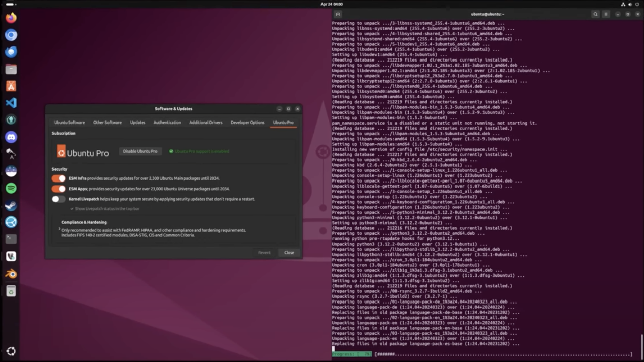644x362 pixels.
Task: Click the Disable Ubuntu Pro button
Action: pos(140,151)
